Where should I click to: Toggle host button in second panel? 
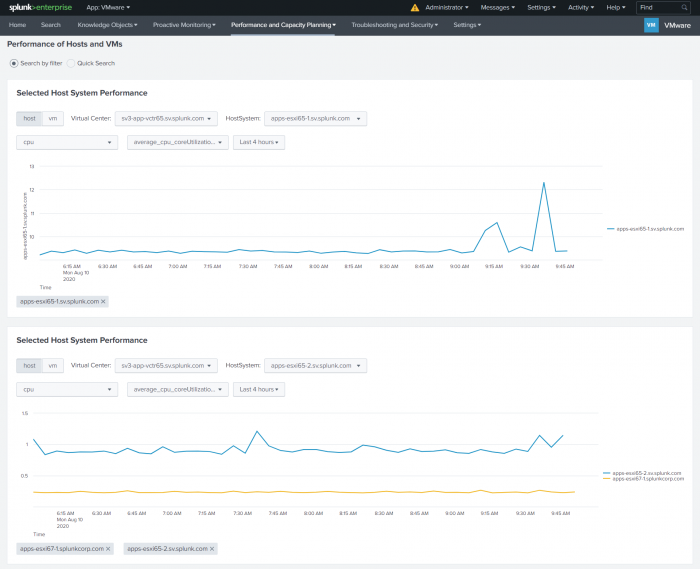tap(29, 366)
